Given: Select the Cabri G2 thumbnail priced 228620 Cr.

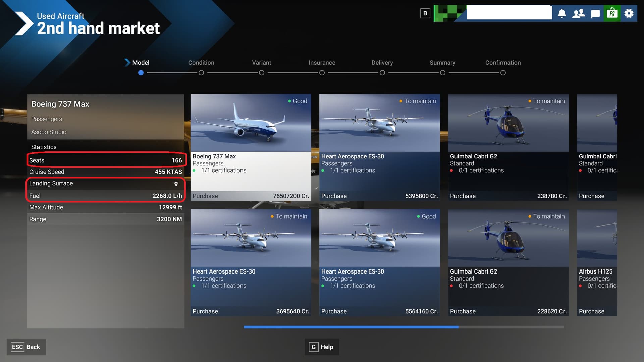Looking at the screenshot, I should tap(508, 238).
